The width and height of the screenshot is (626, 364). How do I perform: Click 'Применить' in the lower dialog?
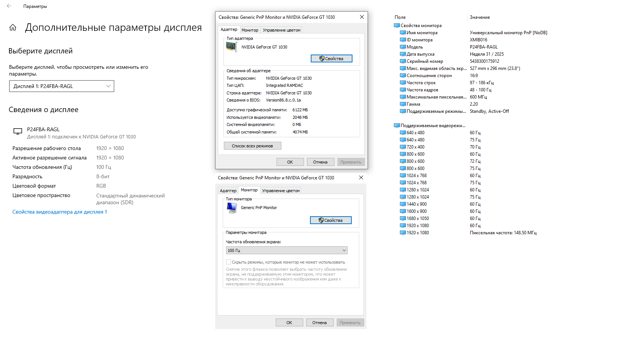click(350, 323)
